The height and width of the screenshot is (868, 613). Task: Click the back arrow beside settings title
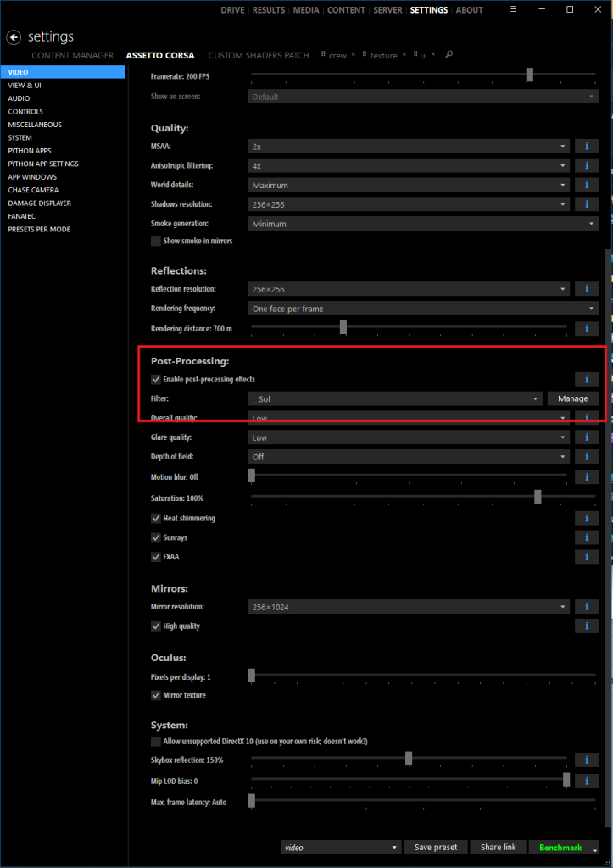(x=14, y=37)
